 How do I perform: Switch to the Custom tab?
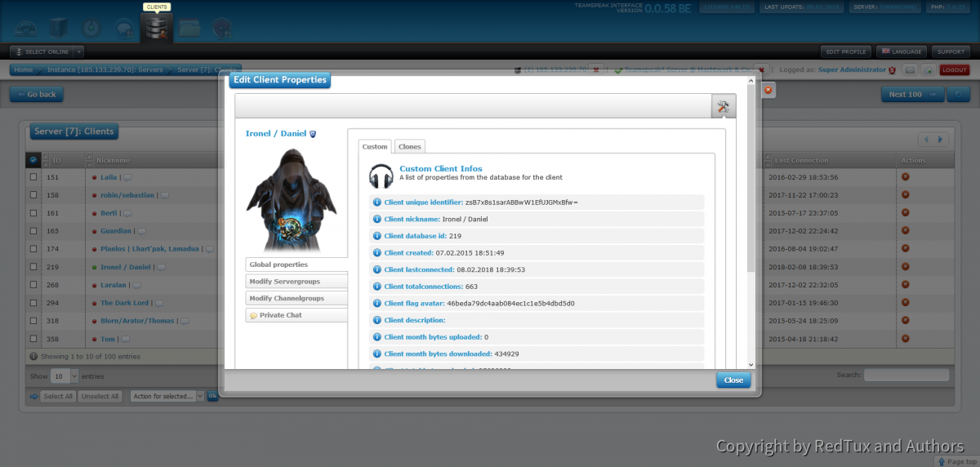[375, 147]
